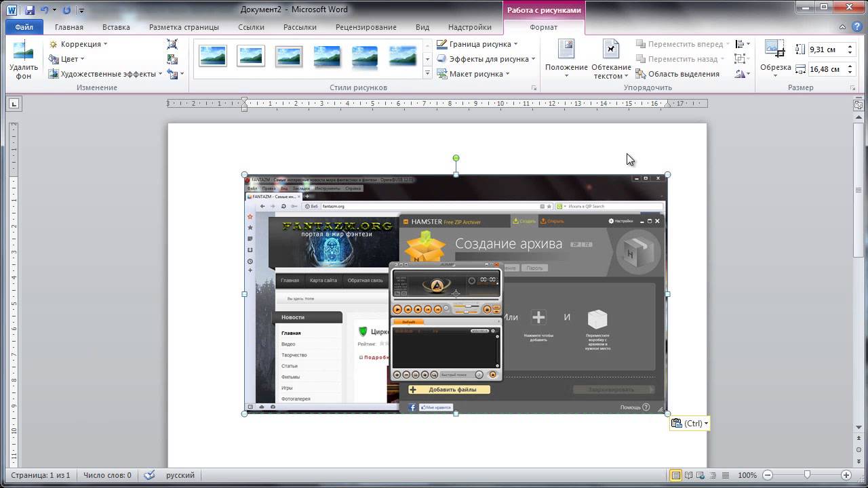The height and width of the screenshot is (488, 868).
Task: Open the Разметка страницы tab
Action: coord(184,27)
